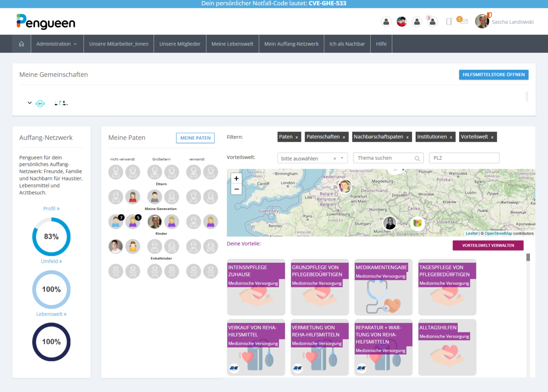Click the Vorteilswelt verwalten button
This screenshot has height=392, width=548.
(x=488, y=246)
